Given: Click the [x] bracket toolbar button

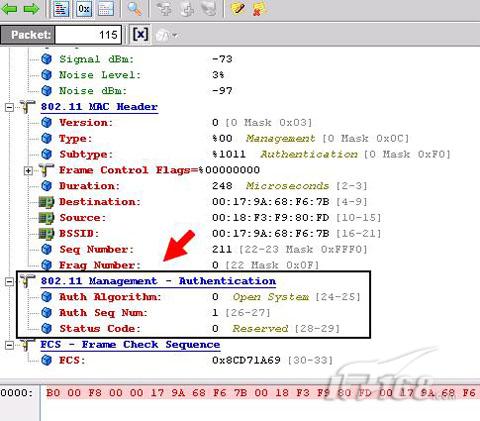Looking at the screenshot, I should point(140,34).
